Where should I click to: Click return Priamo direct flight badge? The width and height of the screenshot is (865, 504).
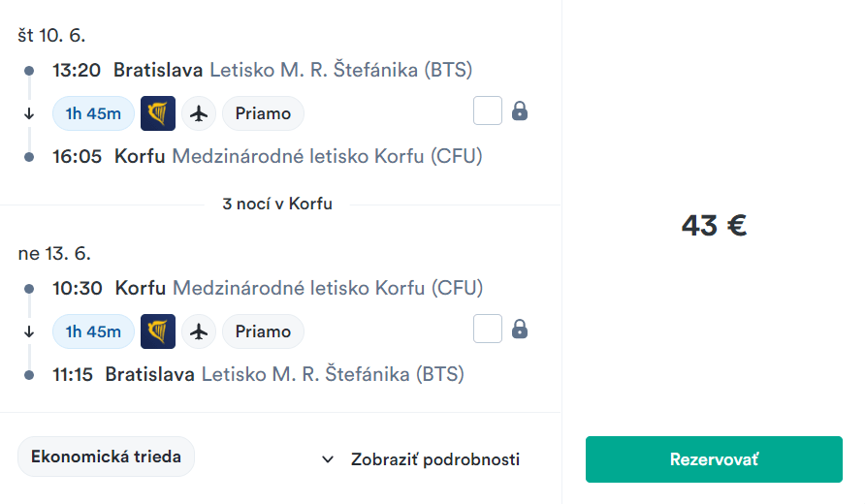[263, 331]
